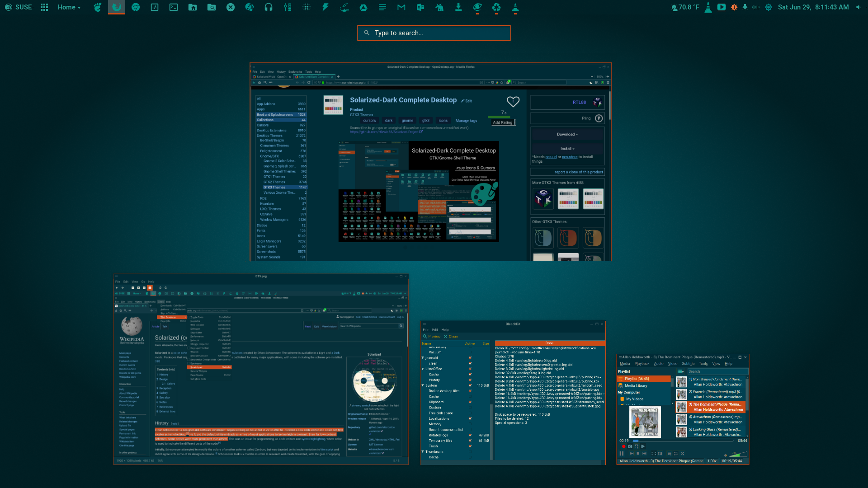Click the Type to search field

coord(434,33)
